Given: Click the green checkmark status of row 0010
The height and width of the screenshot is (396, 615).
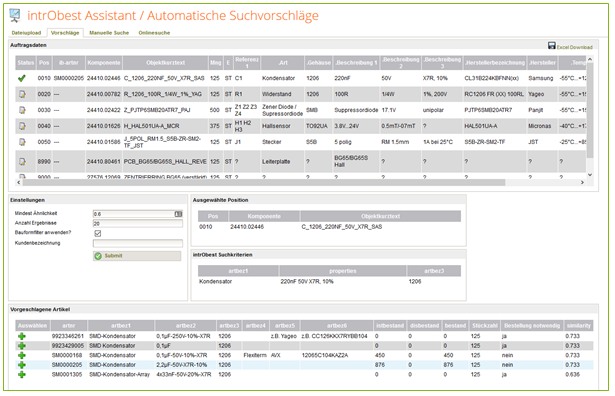Looking at the screenshot, I should (22, 78).
